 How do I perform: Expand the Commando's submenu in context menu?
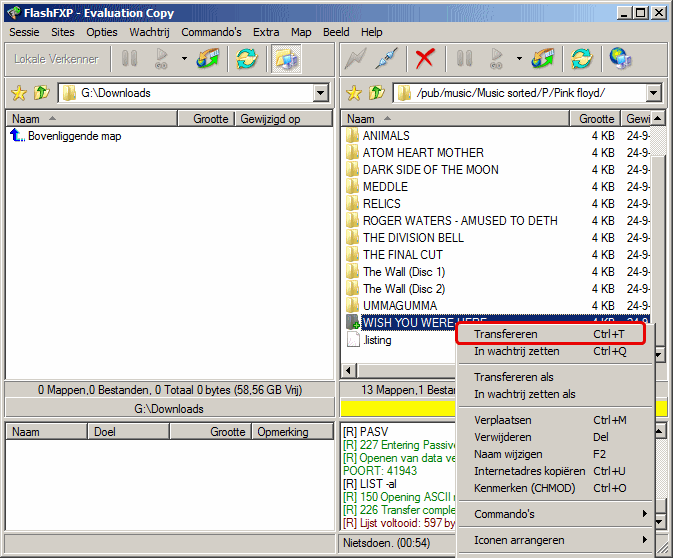tap(555, 514)
